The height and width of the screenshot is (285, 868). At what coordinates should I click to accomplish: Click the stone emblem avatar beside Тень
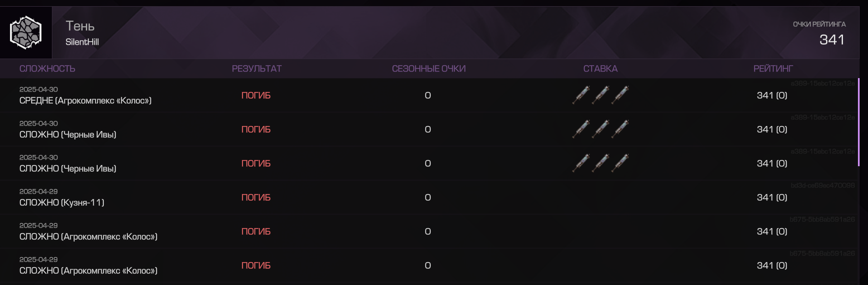(x=26, y=32)
